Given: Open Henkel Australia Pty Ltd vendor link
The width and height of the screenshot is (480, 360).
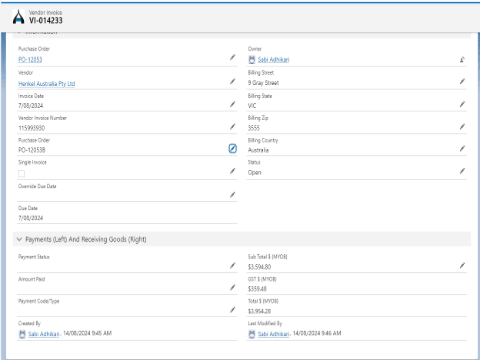Looking at the screenshot, I should (x=47, y=83).
